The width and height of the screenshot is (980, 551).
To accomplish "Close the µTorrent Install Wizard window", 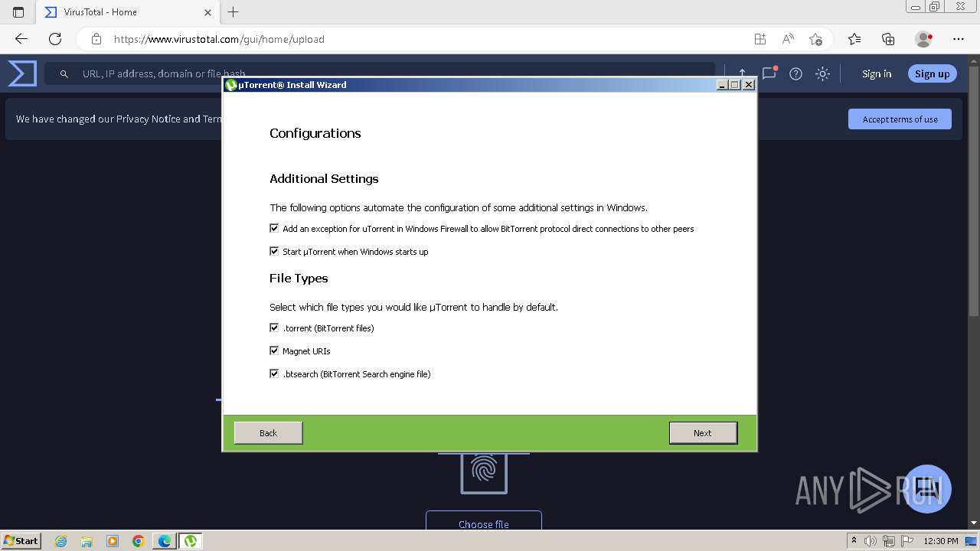I will pos(749,85).
